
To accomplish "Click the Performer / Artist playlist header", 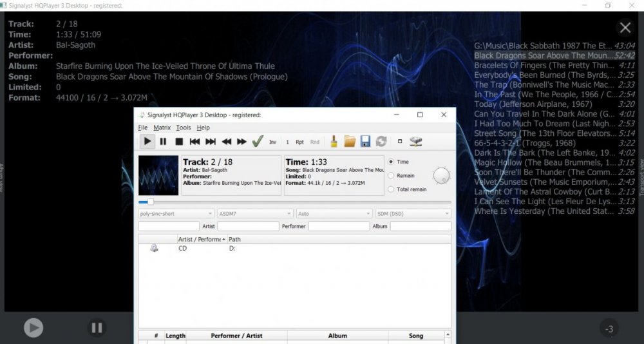I will point(236,336).
